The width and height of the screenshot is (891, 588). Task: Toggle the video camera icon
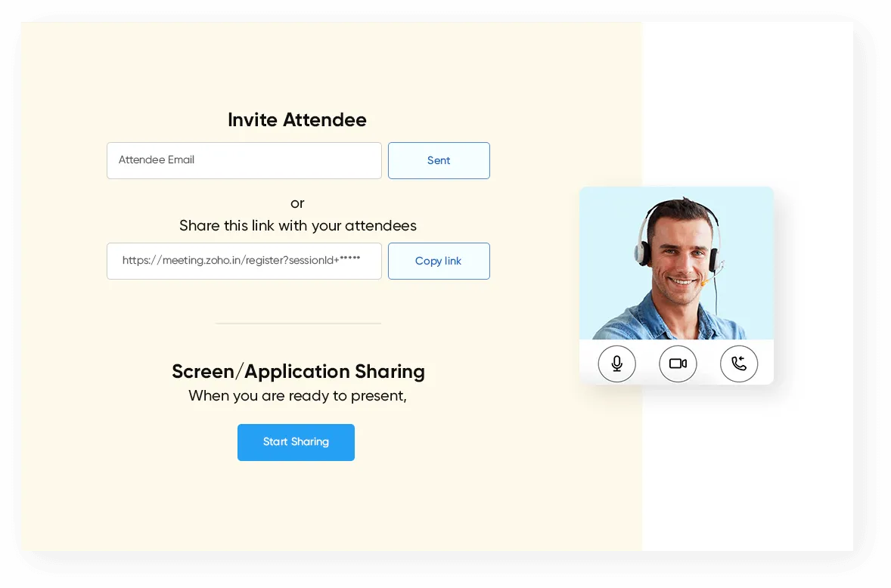678,364
